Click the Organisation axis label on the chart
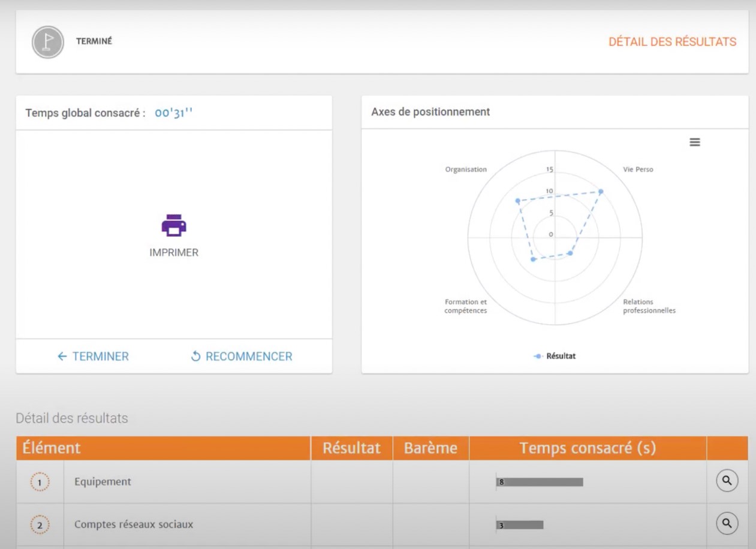 coord(467,168)
